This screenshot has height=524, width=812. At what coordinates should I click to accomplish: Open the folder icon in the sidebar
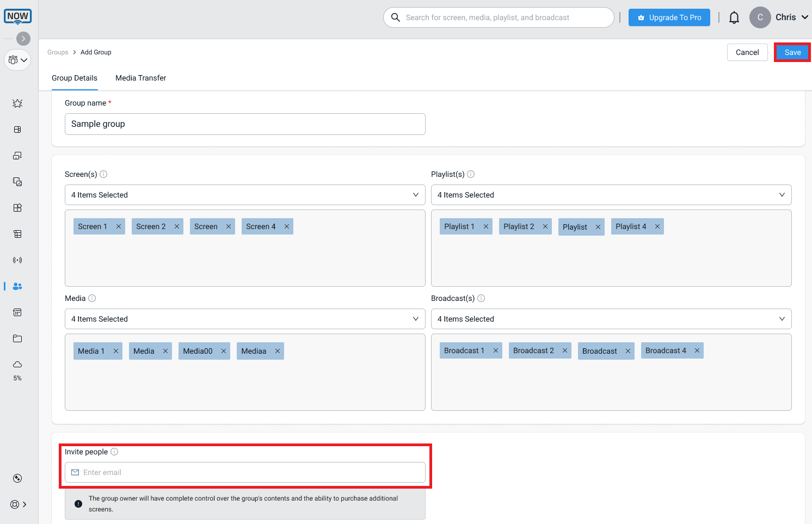click(x=17, y=338)
